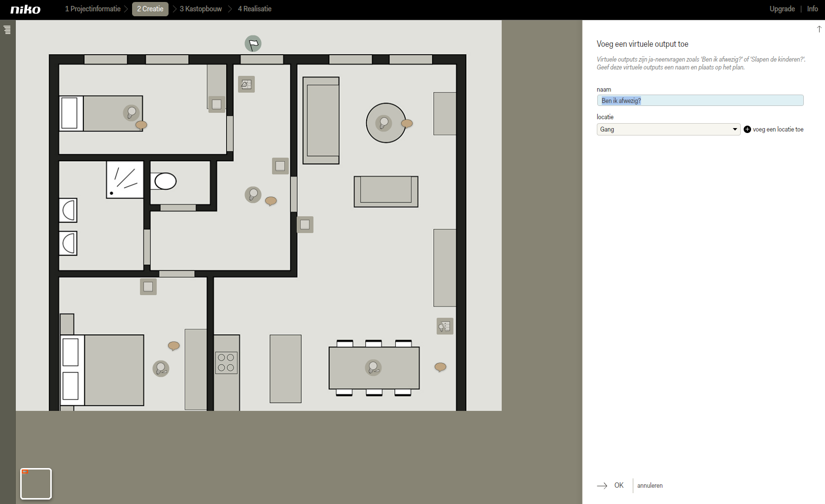Screen dimensions: 825x504
Task: Select the square switch icon in the top bedroom
Action: [217, 104]
